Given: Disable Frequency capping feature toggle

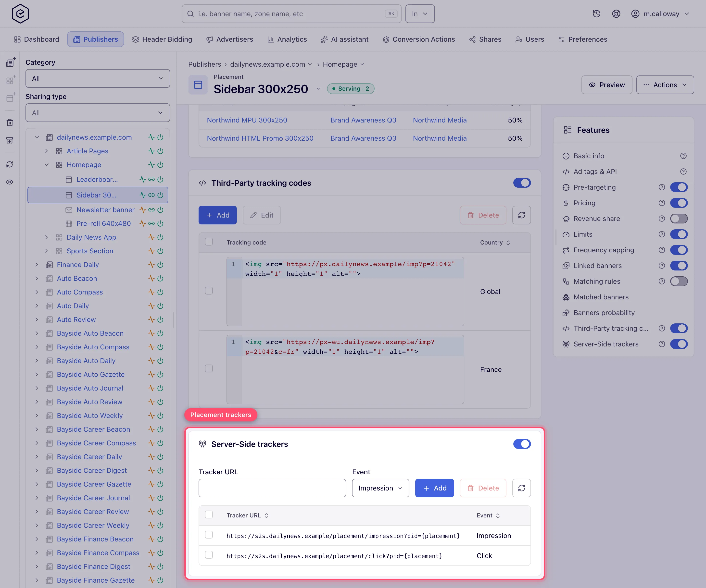Looking at the screenshot, I should pos(679,250).
